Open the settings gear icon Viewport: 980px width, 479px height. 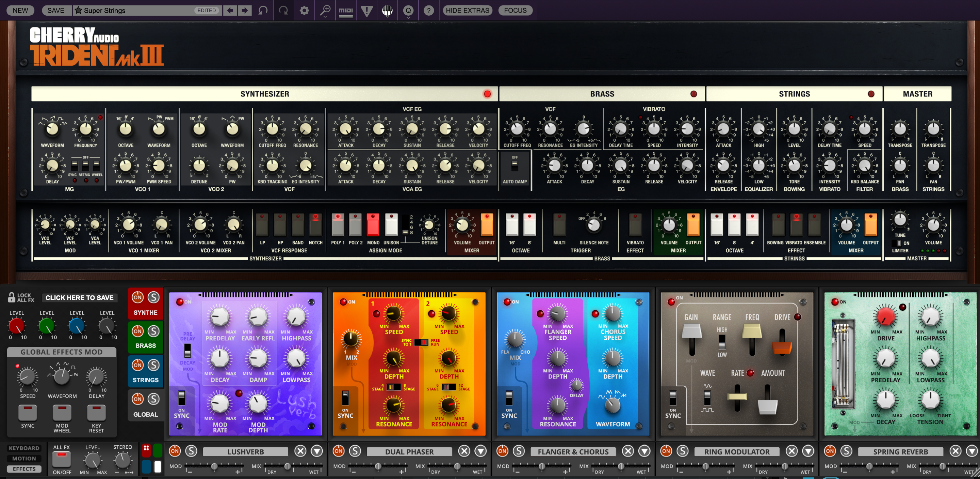click(304, 10)
